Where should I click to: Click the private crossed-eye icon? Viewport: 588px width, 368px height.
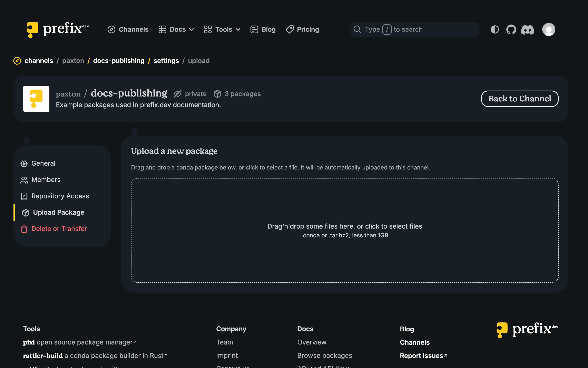[x=178, y=94]
